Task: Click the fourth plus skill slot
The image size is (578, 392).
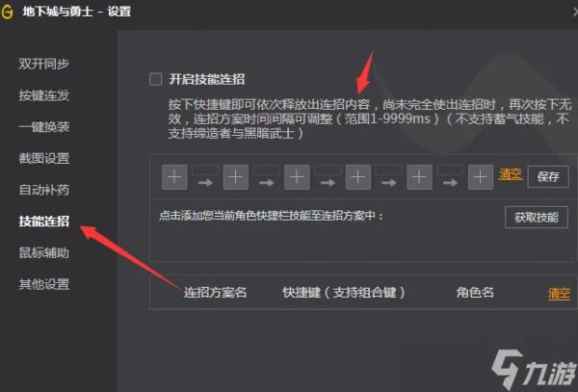Action: pos(358,177)
